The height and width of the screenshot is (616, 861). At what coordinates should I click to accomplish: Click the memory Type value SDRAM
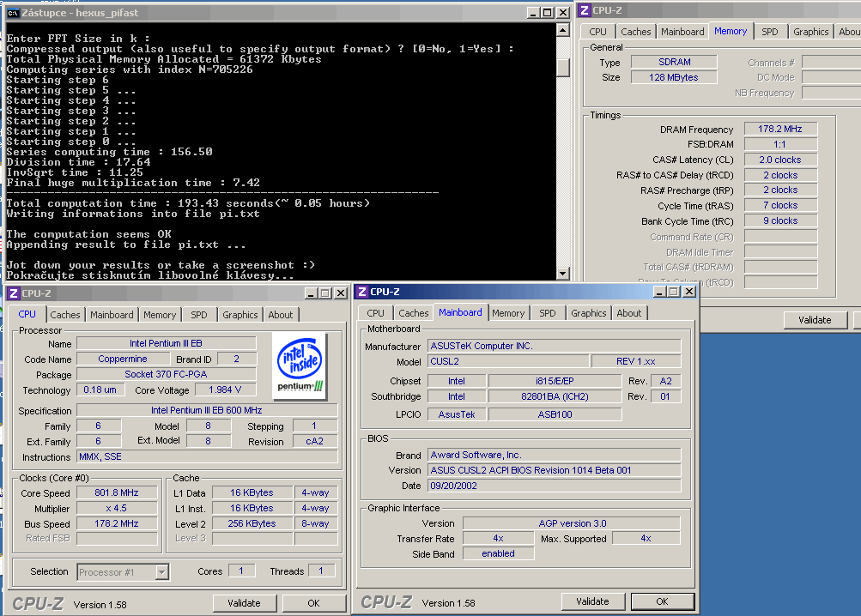674,62
